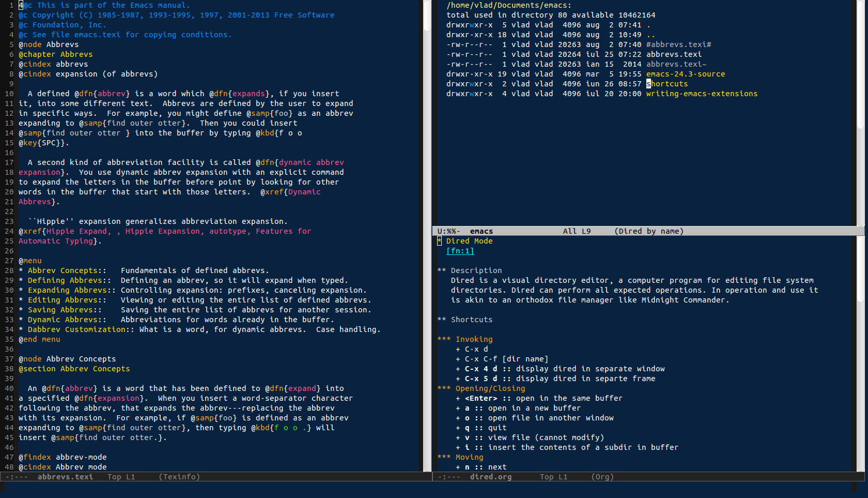Viewport: 868px width, 498px height.
Task: Click 'q :: quit' list item
Action: pyautogui.click(x=481, y=428)
